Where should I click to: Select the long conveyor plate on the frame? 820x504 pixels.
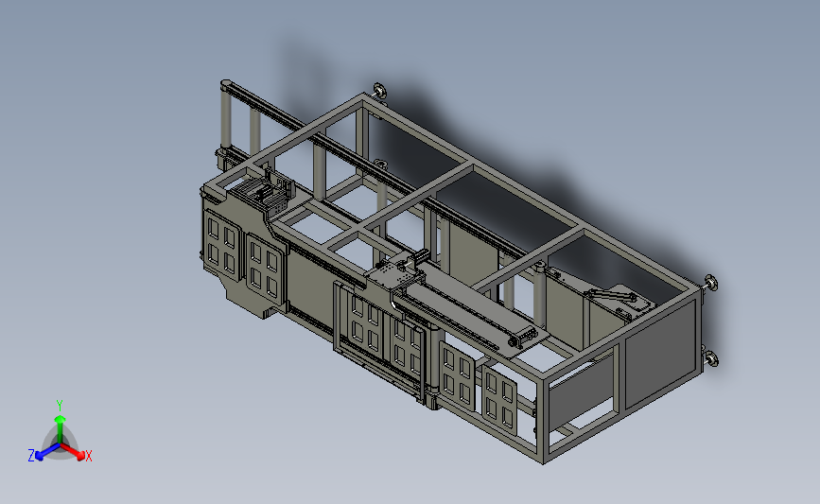click(x=475, y=309)
